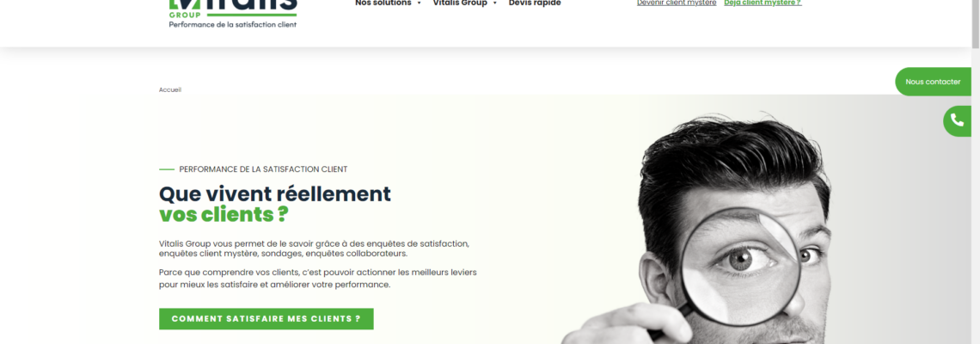Image resolution: width=980 pixels, height=344 pixels.
Task: Expand the Nos solutions dropdown arrow
Action: [419, 3]
